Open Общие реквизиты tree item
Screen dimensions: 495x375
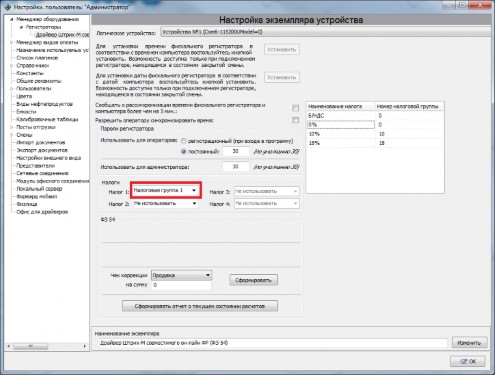(39, 81)
